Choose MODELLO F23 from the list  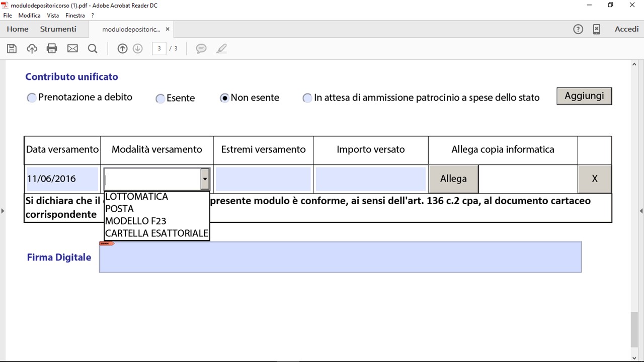156,221
